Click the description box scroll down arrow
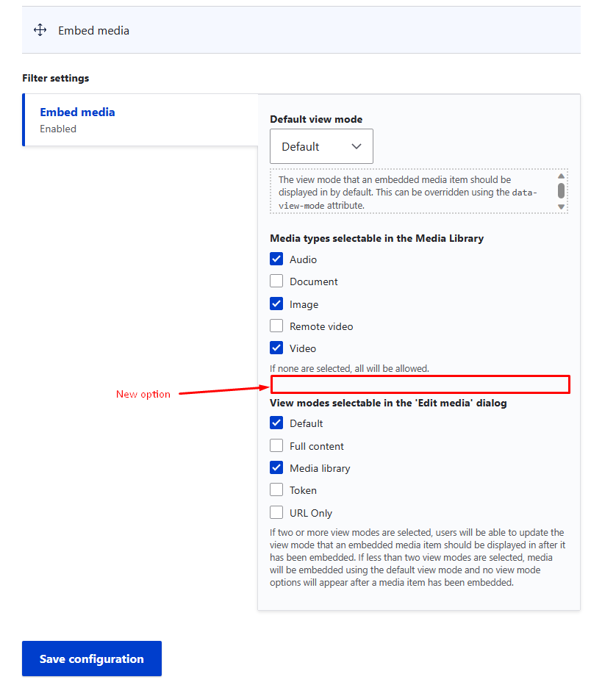 pyautogui.click(x=561, y=207)
